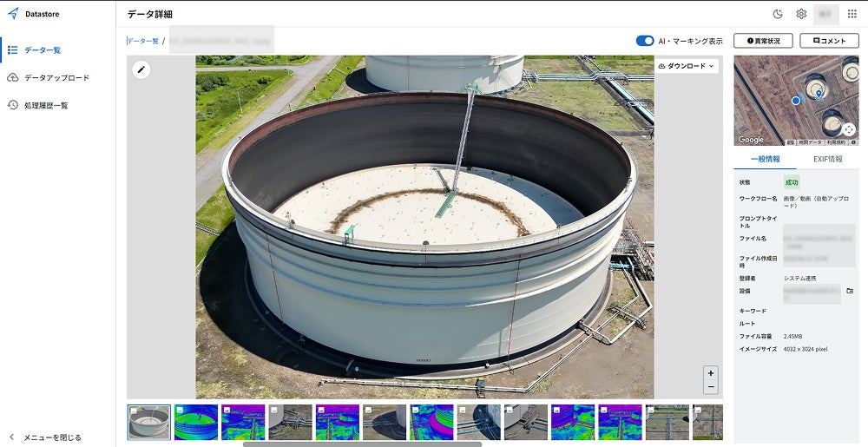868x447 pixels.
Task: Select the sixth thumbnail, tank shadow photo
Action: [385, 422]
